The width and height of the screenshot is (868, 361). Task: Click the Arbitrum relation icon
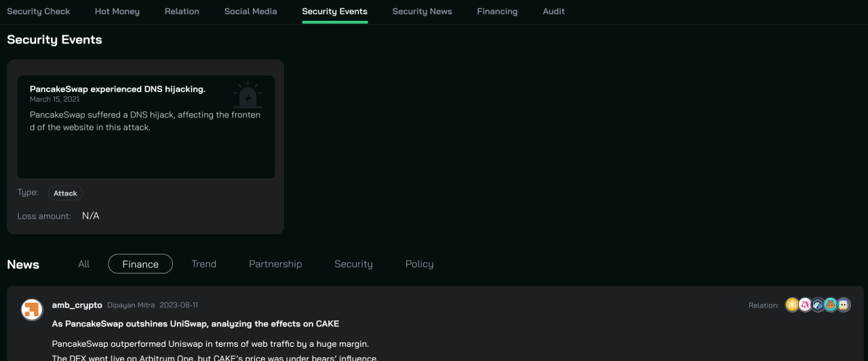(x=818, y=305)
